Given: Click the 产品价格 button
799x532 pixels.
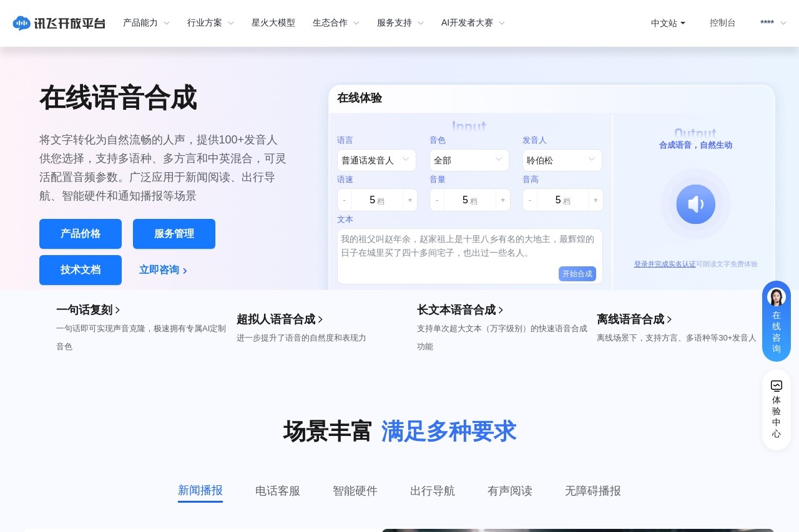Looking at the screenshot, I should tap(81, 234).
